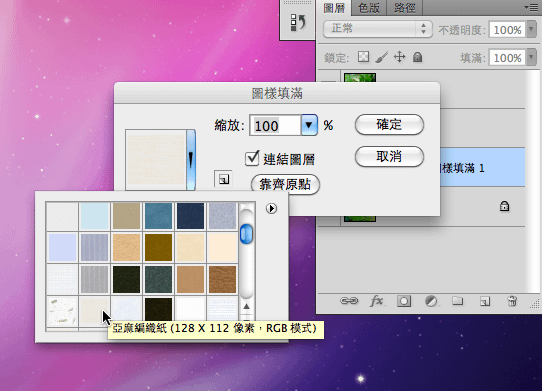Select the speckled white paper swatch
542x391 pixels.
(62, 311)
